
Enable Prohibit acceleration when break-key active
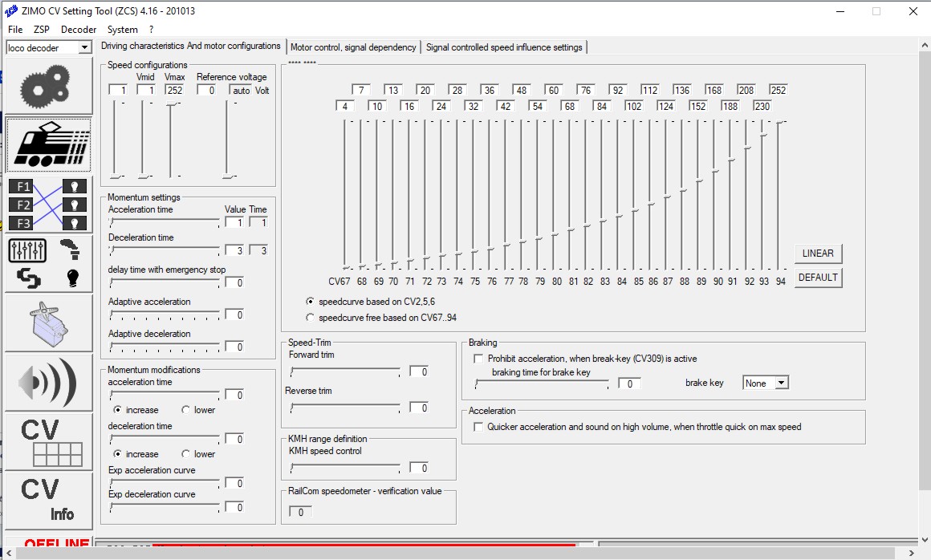click(479, 359)
